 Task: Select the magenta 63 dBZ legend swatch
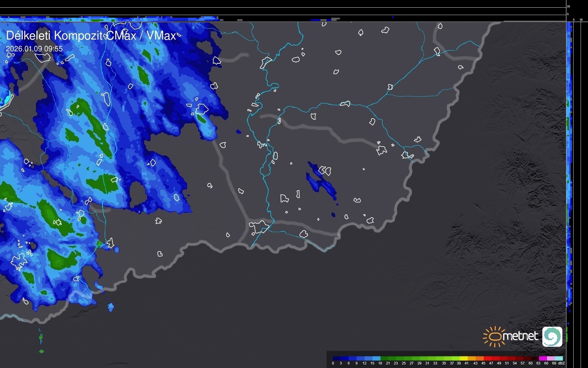tap(543, 358)
